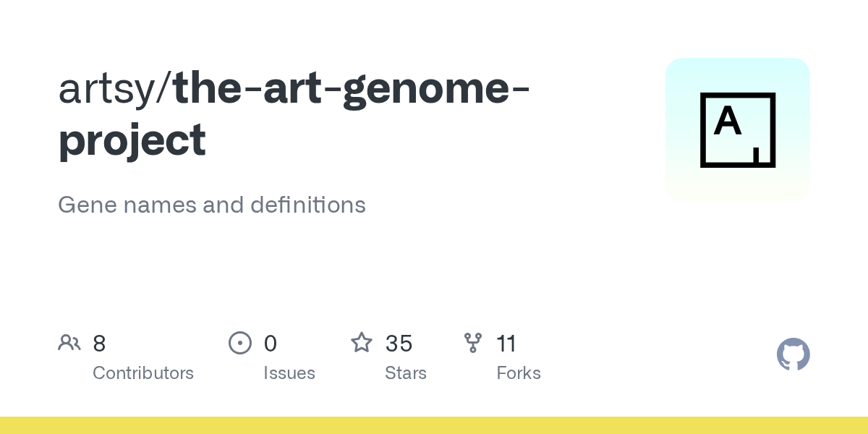Click the star count 35

pos(399,344)
